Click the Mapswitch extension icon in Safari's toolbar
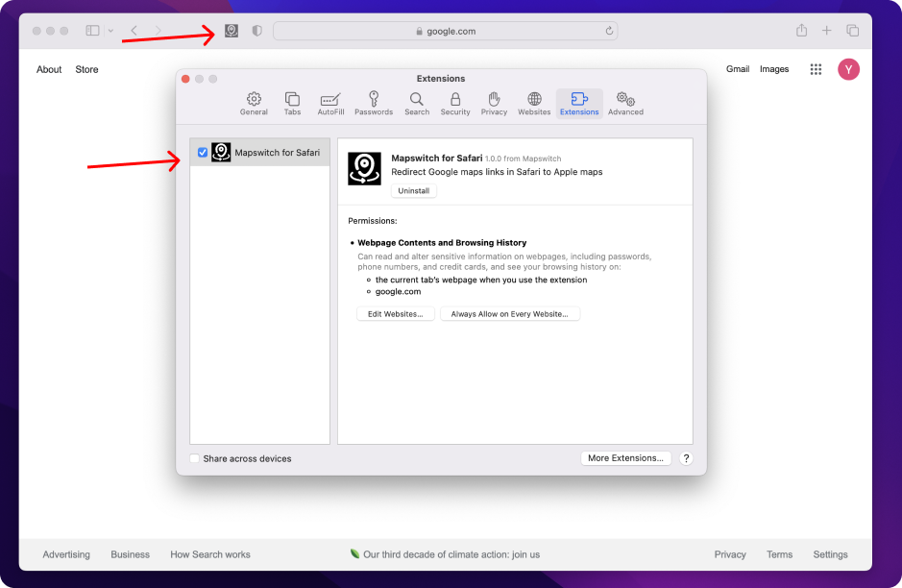The height and width of the screenshot is (588, 902). 231,30
